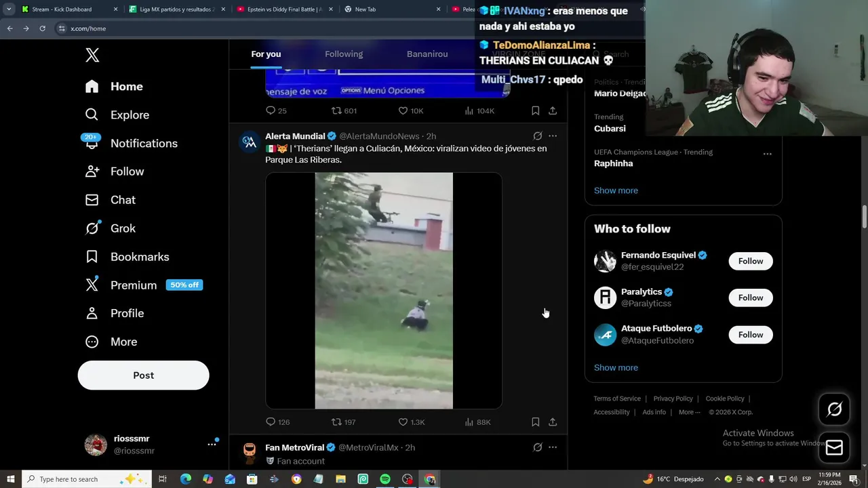Bookmark the Alerta Mundial post
Viewport: 868px width, 488px height.
tap(535, 422)
